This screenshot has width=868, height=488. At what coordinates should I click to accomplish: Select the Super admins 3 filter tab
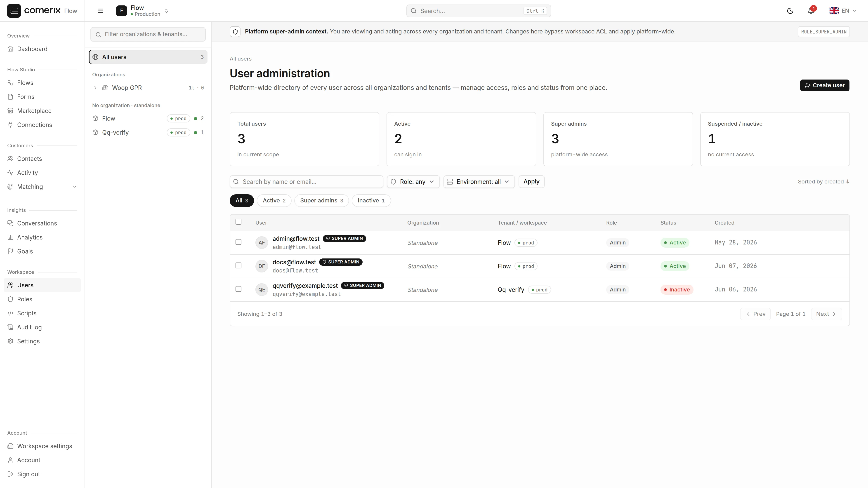pos(321,201)
